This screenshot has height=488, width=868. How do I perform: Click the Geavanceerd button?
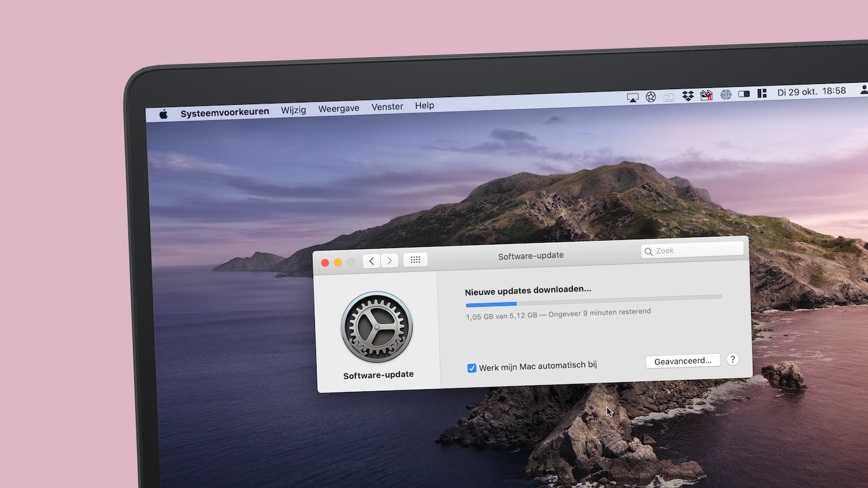click(x=683, y=361)
